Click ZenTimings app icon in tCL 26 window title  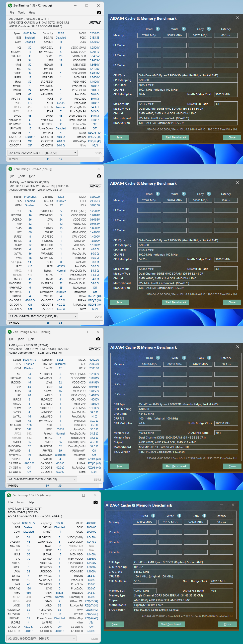(x=10, y=169)
